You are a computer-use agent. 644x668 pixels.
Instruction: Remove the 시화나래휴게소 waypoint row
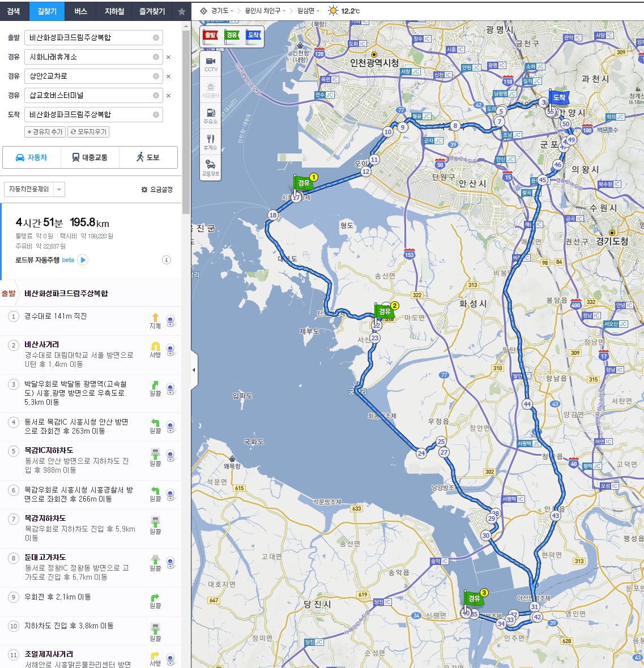click(168, 57)
